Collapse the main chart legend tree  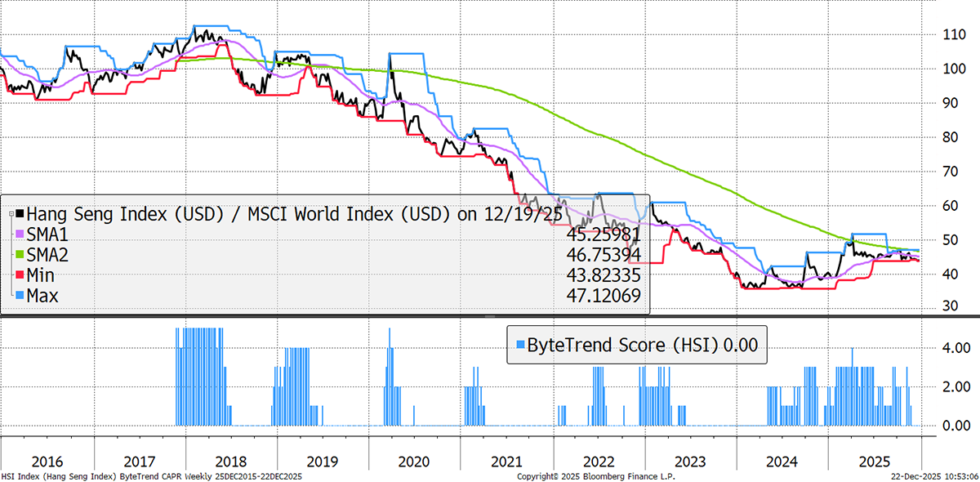pyautogui.click(x=11, y=214)
